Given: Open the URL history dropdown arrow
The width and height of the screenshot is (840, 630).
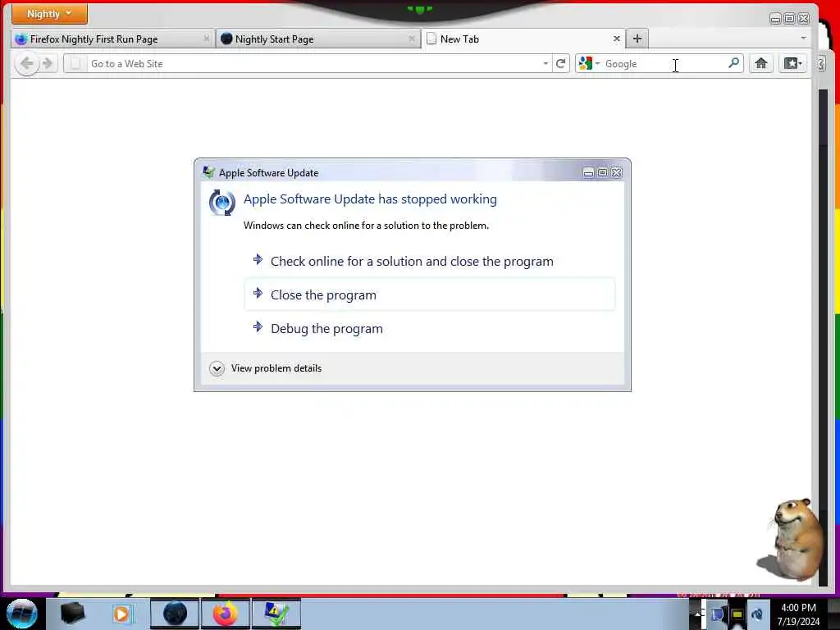Looking at the screenshot, I should pyautogui.click(x=546, y=64).
